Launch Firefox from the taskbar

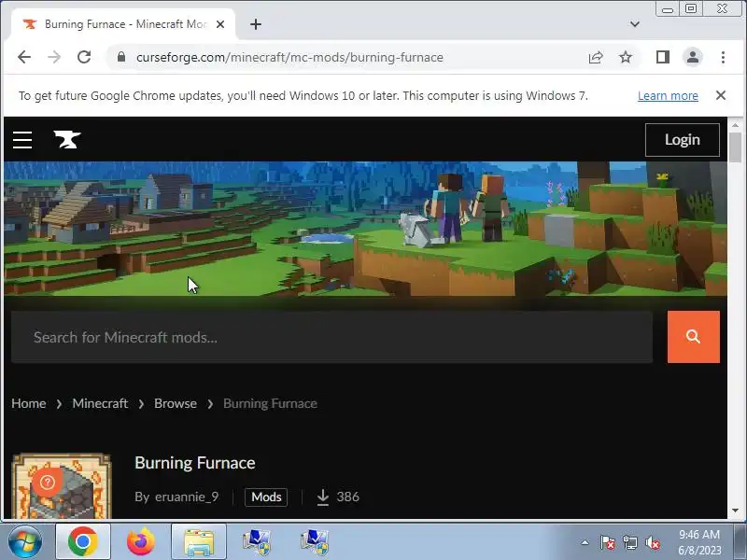click(141, 542)
